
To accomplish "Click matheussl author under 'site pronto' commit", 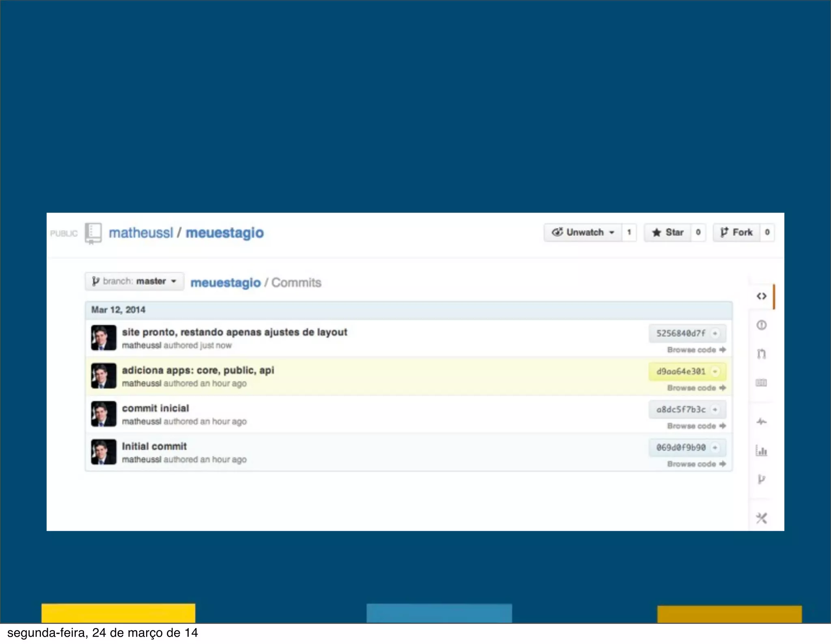I will pos(142,345).
